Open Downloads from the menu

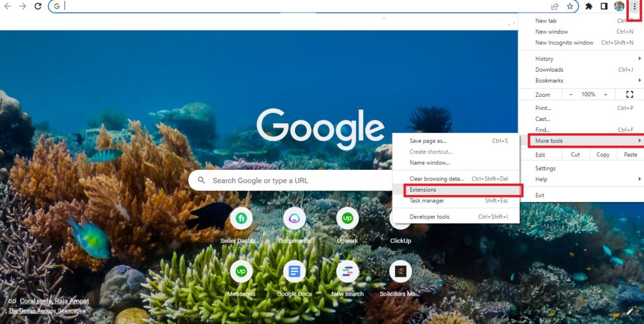(x=580, y=70)
